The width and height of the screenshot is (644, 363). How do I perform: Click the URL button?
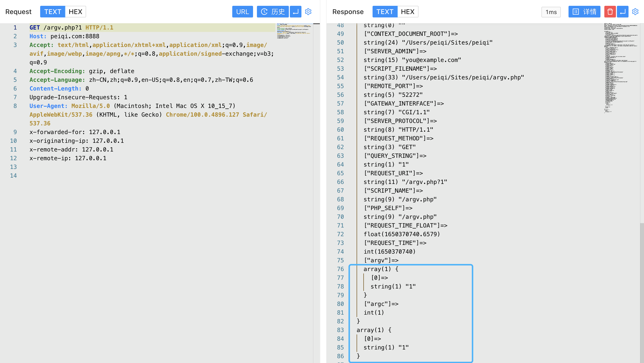tap(242, 12)
